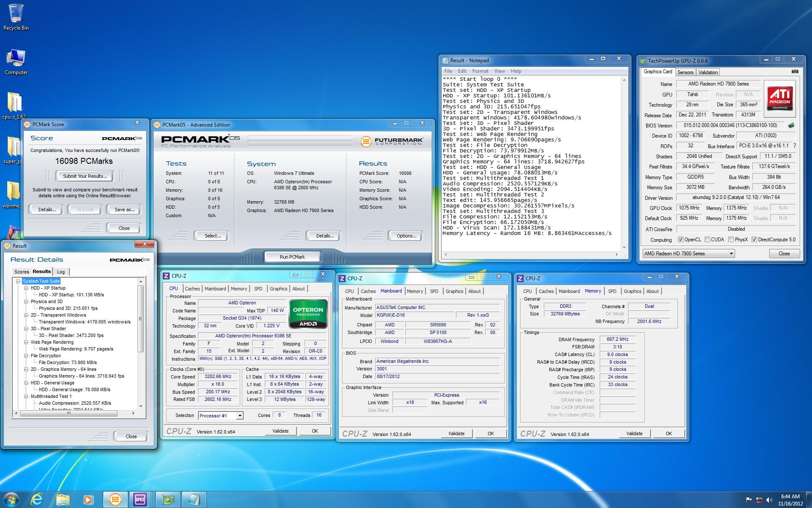Viewport: 812px width, 508px height.
Task: Click the Bus Interface question mark icon
Action: (x=795, y=146)
